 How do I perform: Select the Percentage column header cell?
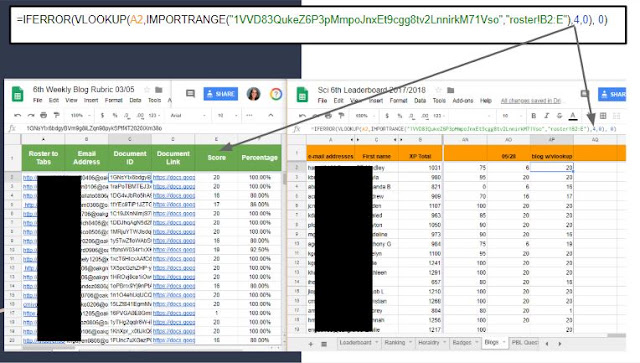pos(260,158)
